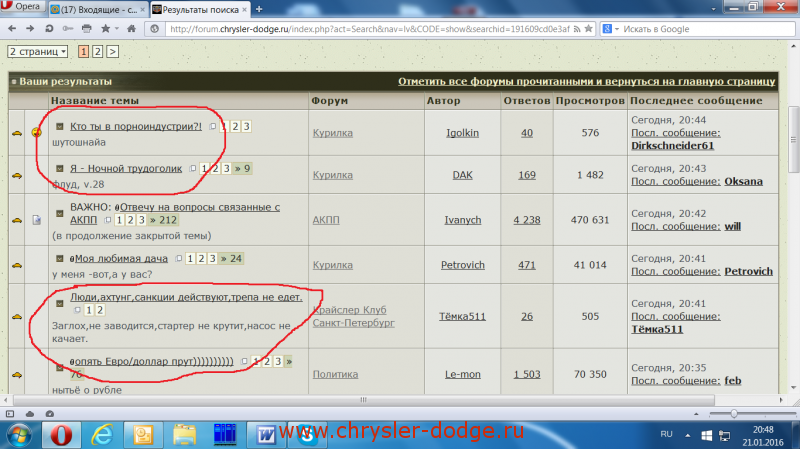This screenshot has width=800, height=449.
Task: Show hidden tray icons arrow
Action: [x=688, y=435]
